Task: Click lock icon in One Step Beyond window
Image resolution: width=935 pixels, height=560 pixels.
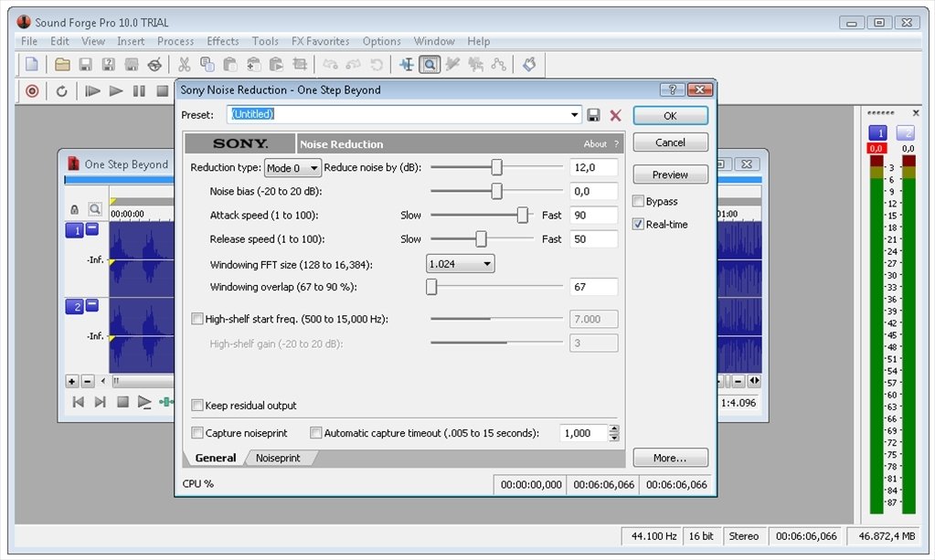Action: pos(75,210)
